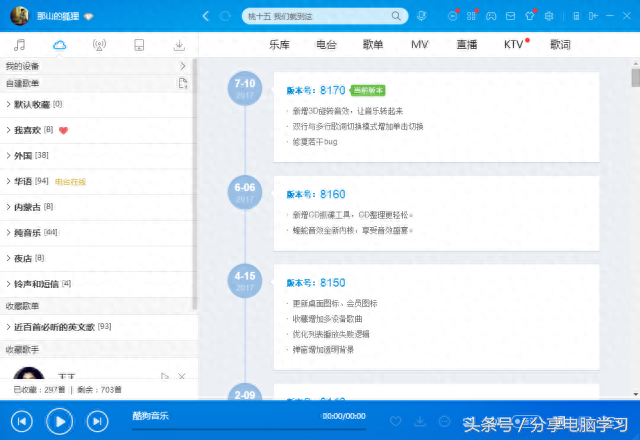Click version number 8160 link
Viewport: 640px width, 440px height.
point(333,194)
